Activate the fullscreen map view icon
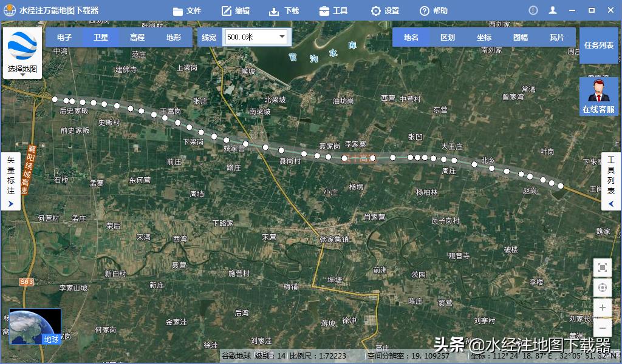 (x=602, y=267)
